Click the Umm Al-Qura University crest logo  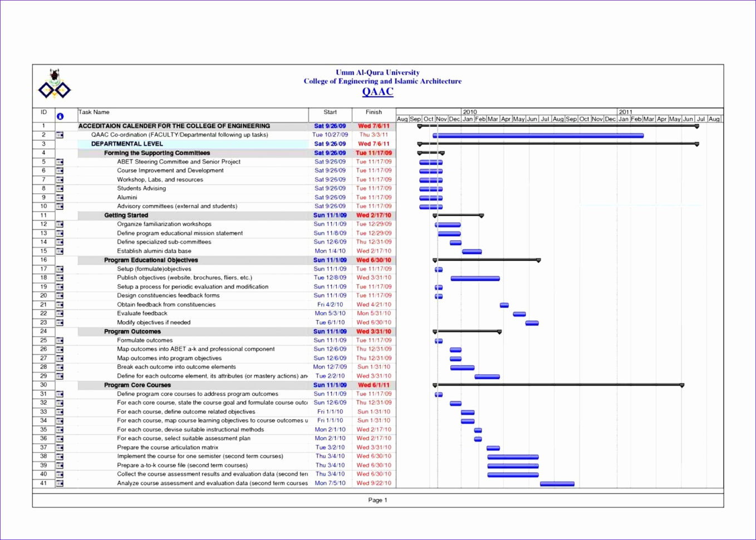[55, 84]
